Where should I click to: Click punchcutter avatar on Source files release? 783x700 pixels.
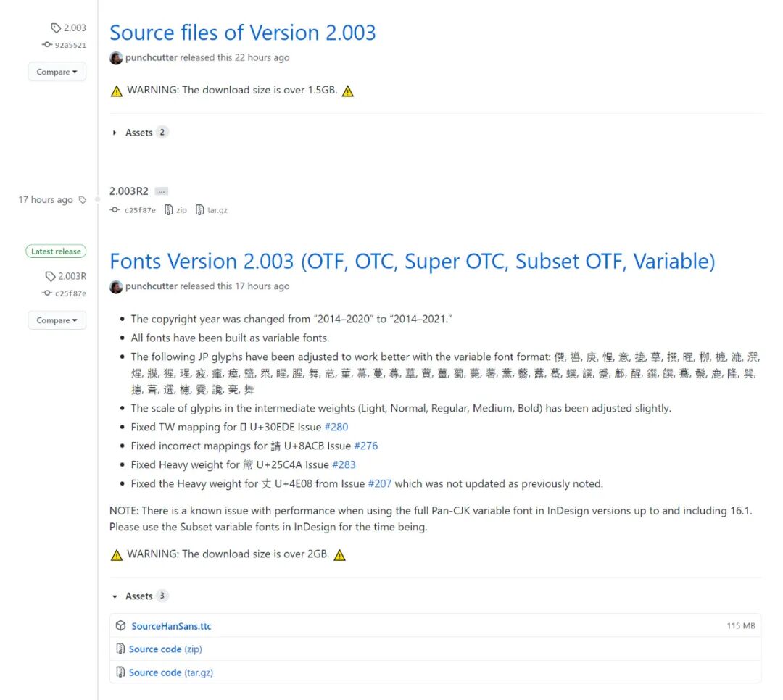coord(116,58)
